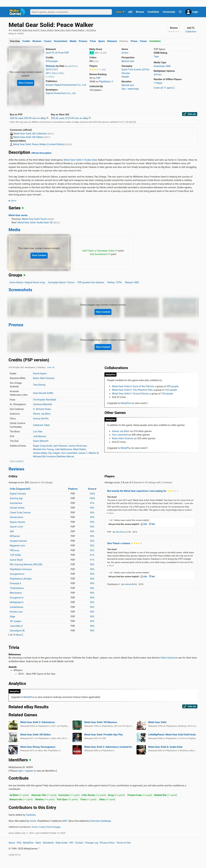
Task: Click the 'official description' link
Action: click(x=41, y=153)
